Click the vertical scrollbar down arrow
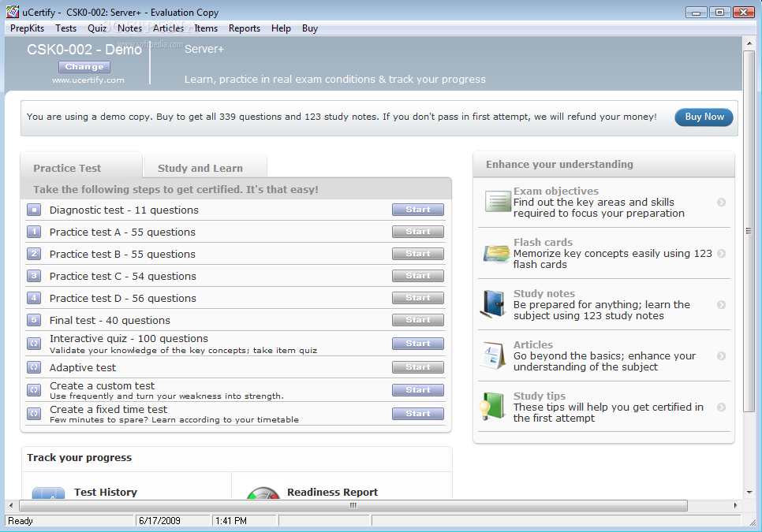Image resolution: width=762 pixels, height=532 pixels. (x=749, y=493)
